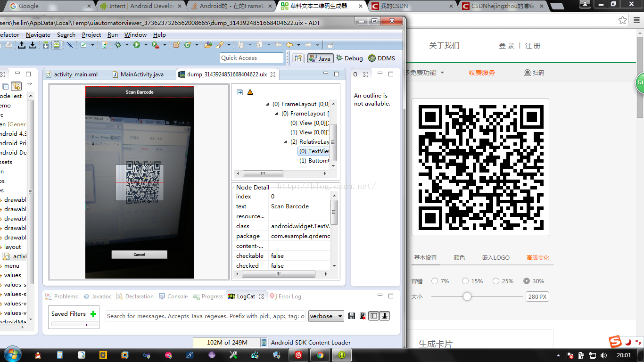Click the Open Perspective icon
Viewport: 644px width, 362px height.
tap(298, 58)
